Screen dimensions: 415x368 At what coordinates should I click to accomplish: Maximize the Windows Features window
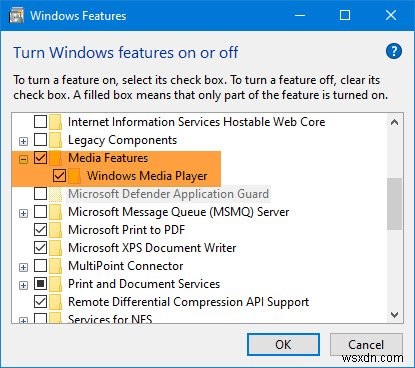click(345, 15)
